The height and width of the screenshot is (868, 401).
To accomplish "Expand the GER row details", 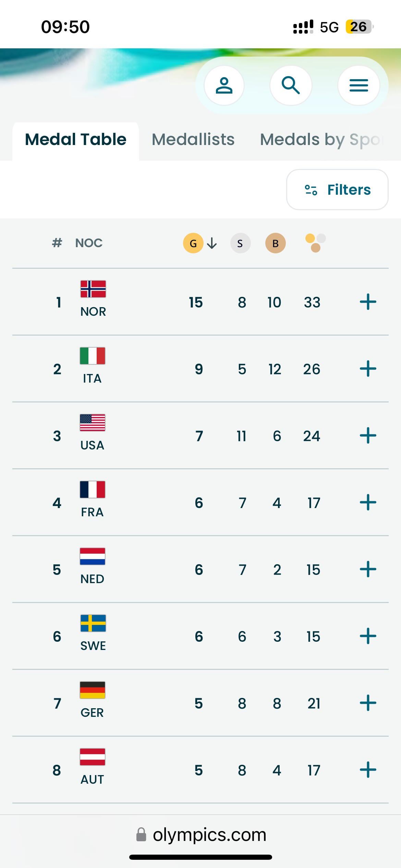I will pos(368,703).
